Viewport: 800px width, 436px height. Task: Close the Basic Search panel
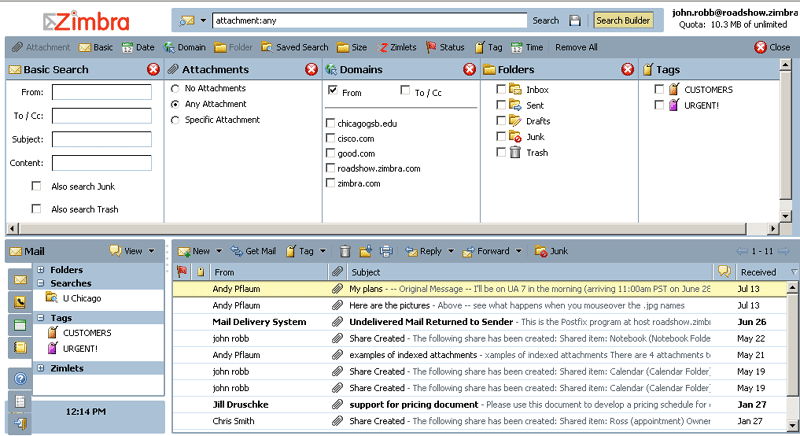pyautogui.click(x=153, y=69)
